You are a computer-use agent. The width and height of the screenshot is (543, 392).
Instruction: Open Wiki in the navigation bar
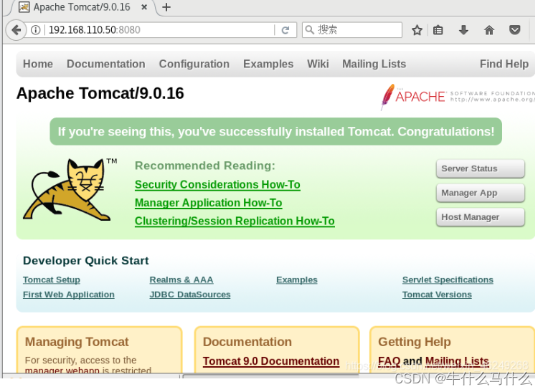318,64
